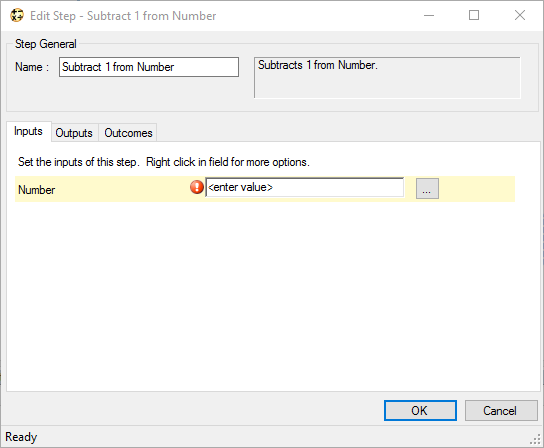
Task: Click the instructions text about setting inputs
Action: tap(163, 162)
